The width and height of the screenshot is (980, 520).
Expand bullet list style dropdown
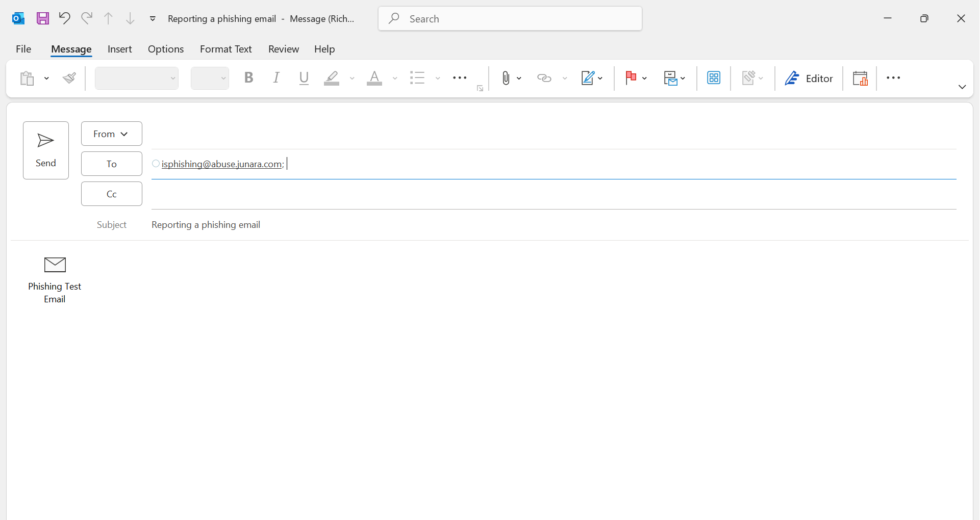point(438,78)
